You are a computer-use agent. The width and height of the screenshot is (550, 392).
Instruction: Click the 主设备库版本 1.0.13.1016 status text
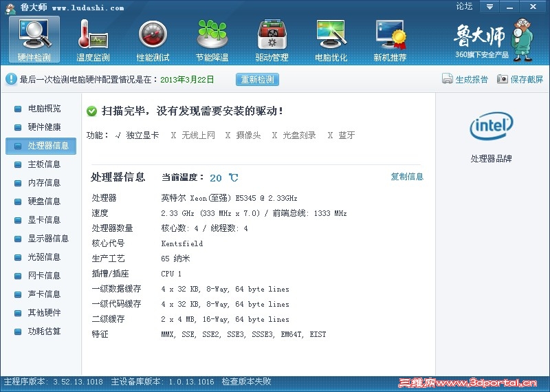click(162, 382)
